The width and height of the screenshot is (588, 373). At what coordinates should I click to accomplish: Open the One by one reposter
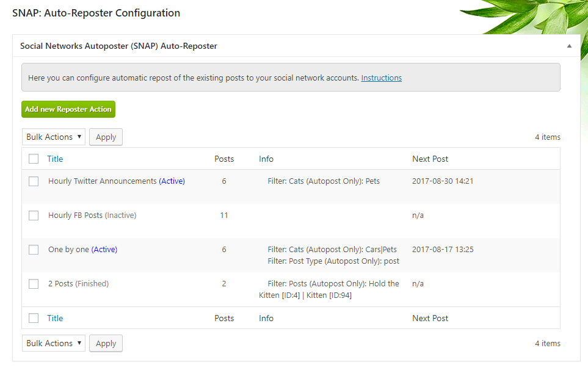click(x=68, y=250)
